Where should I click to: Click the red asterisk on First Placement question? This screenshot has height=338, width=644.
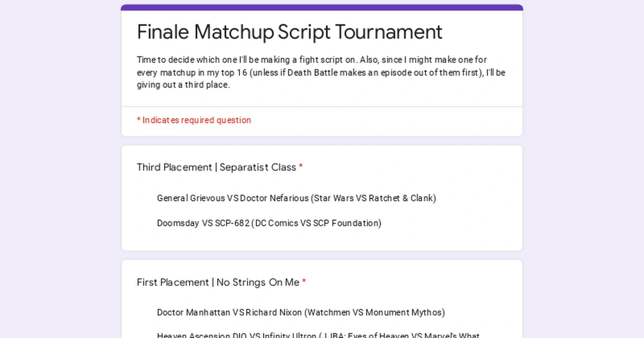(x=304, y=282)
